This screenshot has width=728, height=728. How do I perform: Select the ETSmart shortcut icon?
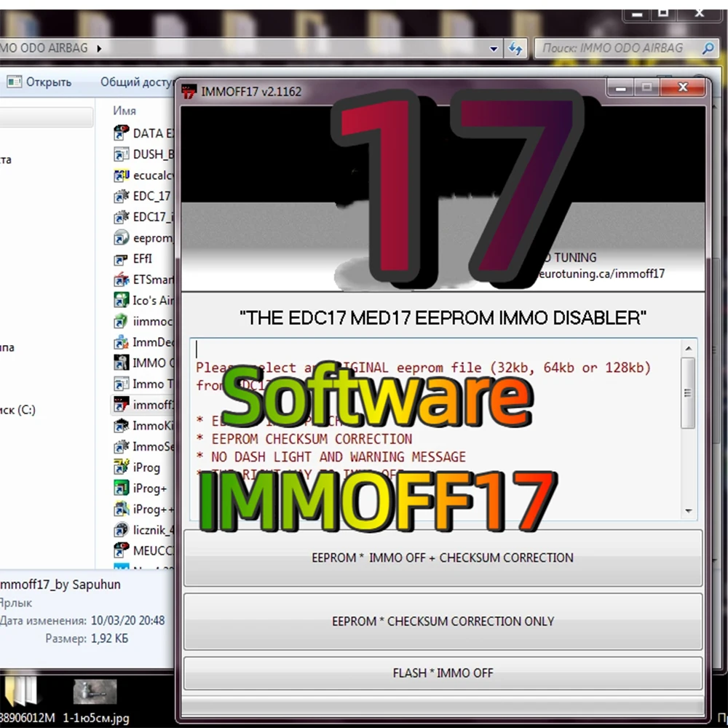[121, 280]
